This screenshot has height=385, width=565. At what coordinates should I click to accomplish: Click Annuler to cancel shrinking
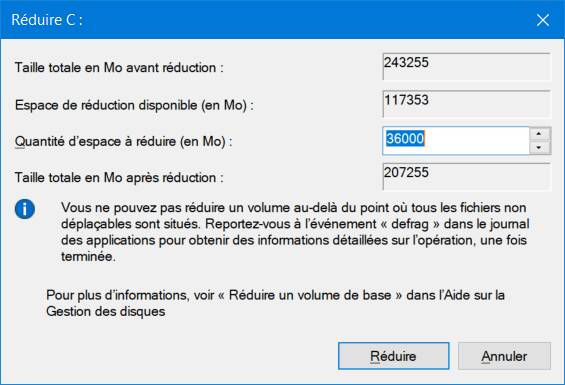point(504,356)
